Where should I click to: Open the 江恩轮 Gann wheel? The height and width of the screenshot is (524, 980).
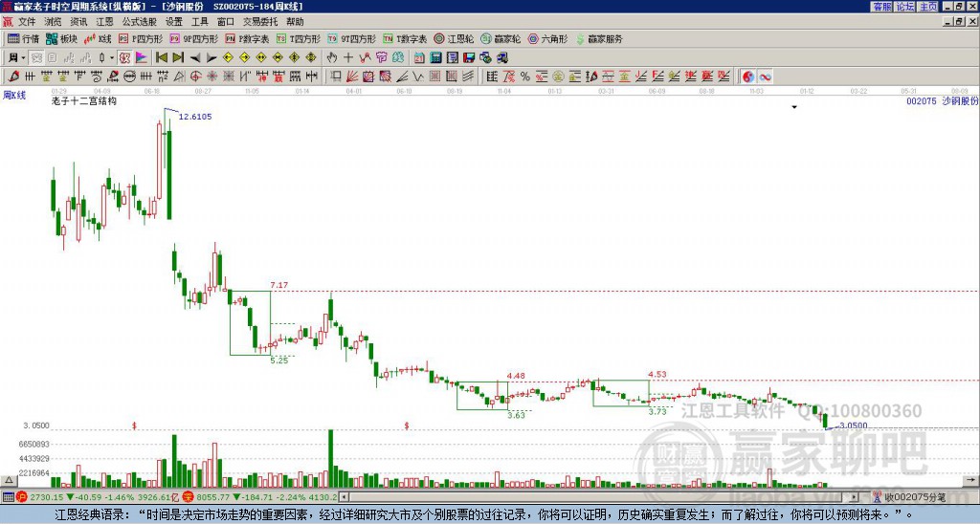point(454,38)
